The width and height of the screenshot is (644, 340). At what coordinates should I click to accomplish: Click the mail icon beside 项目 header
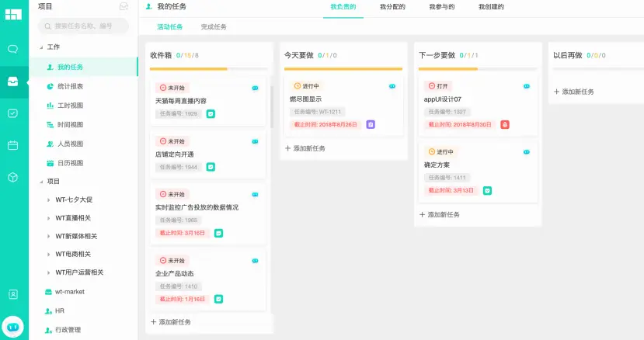[124, 6]
